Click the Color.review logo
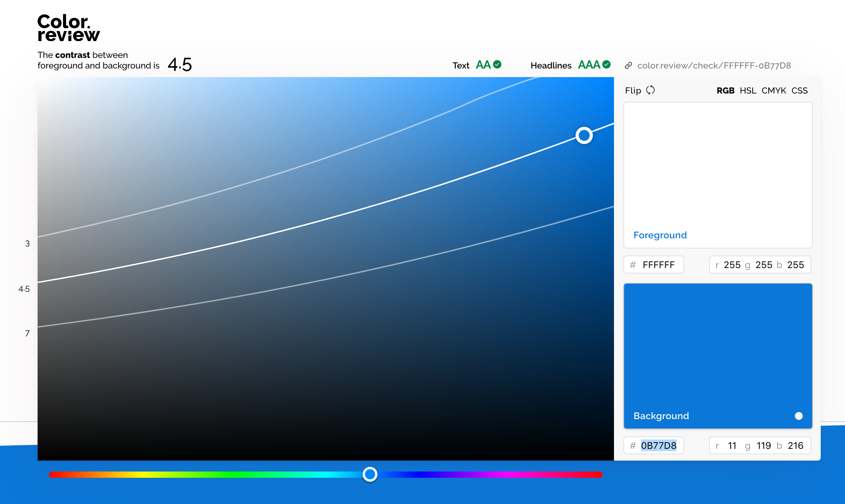 (x=69, y=27)
